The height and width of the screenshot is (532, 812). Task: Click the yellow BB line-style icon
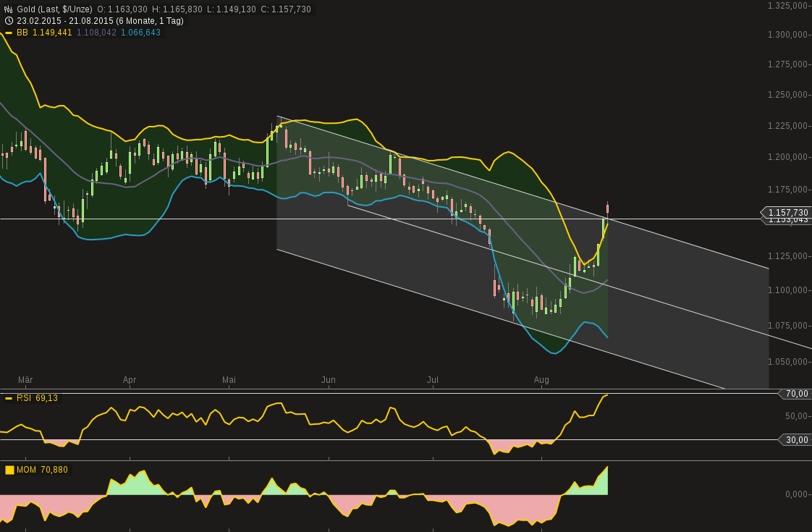point(9,32)
